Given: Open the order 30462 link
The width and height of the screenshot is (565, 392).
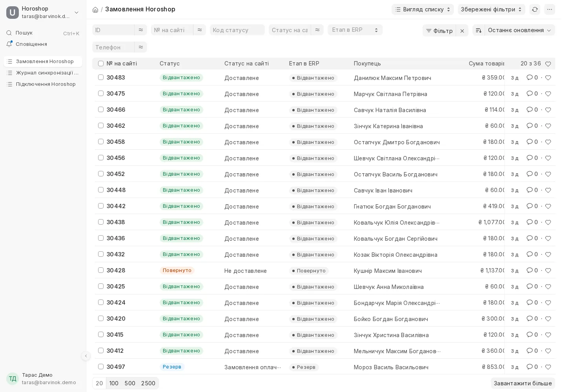Looking at the screenshot, I should click(116, 126).
